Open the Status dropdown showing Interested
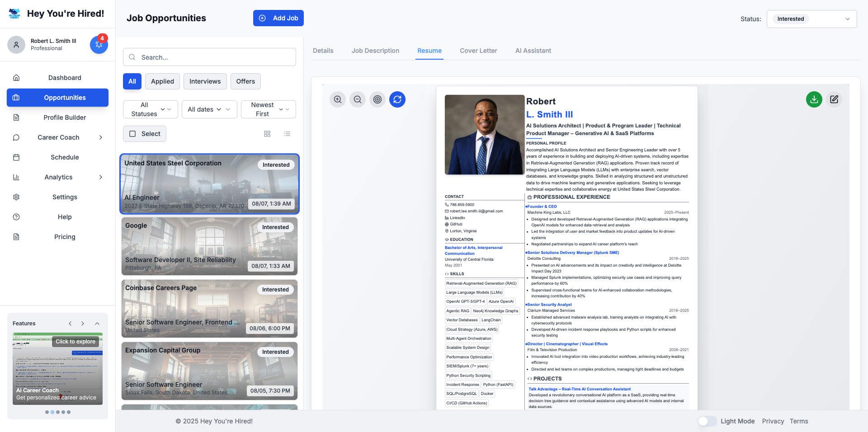The image size is (868, 432). (x=811, y=19)
